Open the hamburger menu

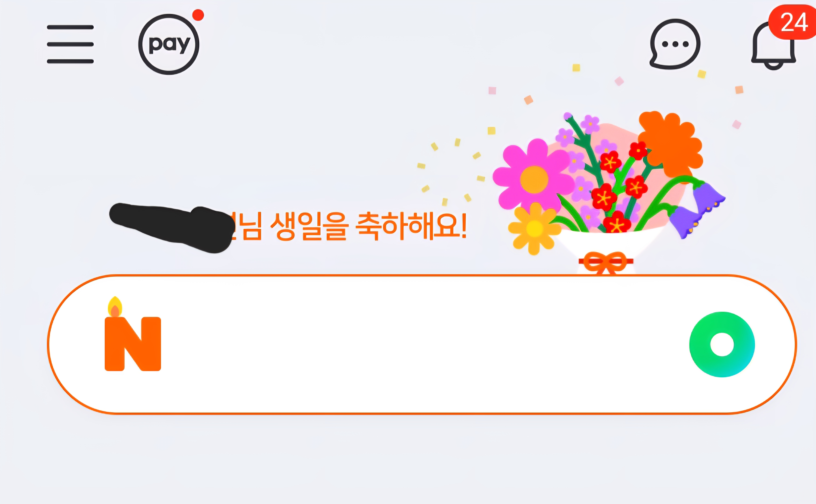click(70, 44)
